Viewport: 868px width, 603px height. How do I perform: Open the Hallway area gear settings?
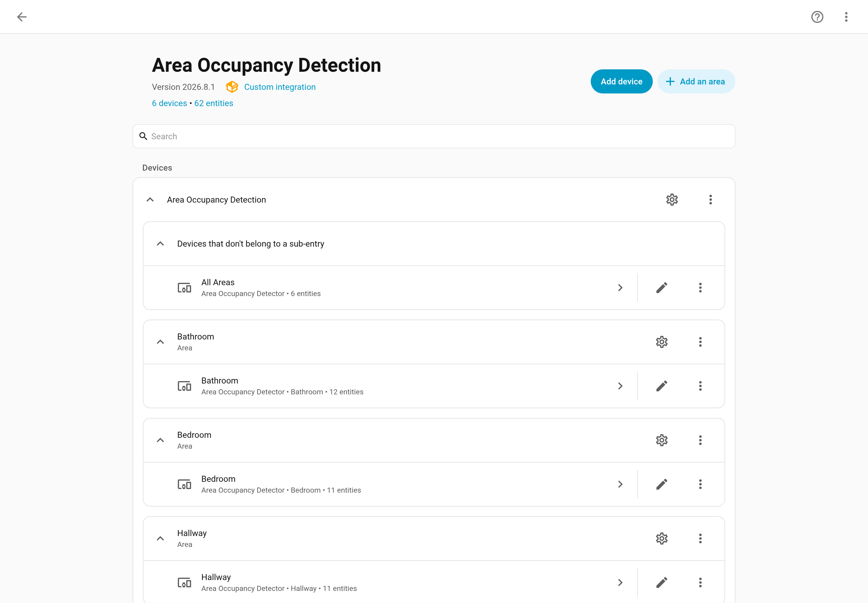(662, 538)
